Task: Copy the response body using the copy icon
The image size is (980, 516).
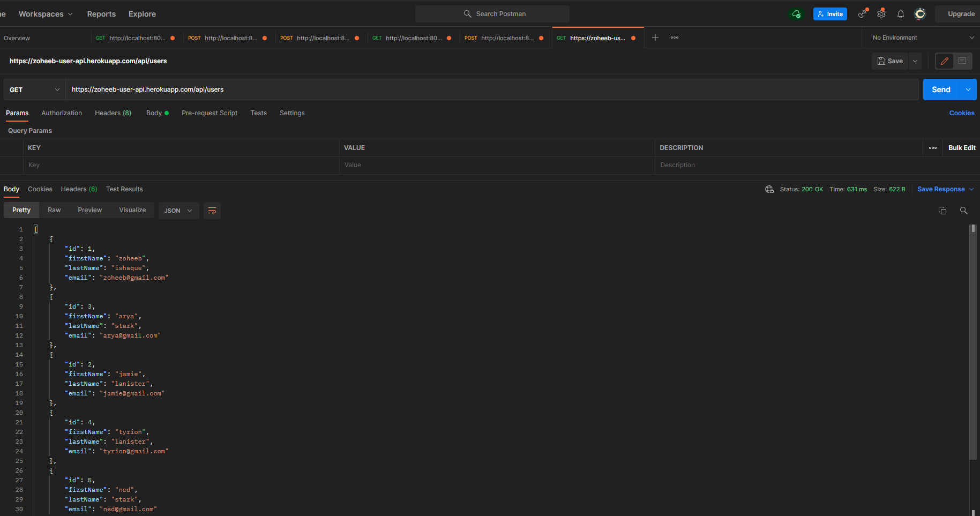Action: click(942, 211)
